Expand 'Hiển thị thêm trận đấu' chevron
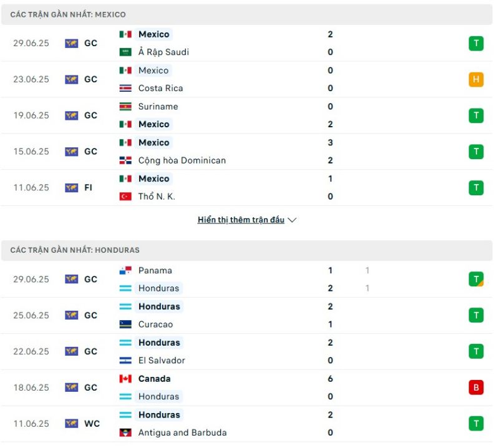The height and width of the screenshot is (448, 499). [293, 220]
